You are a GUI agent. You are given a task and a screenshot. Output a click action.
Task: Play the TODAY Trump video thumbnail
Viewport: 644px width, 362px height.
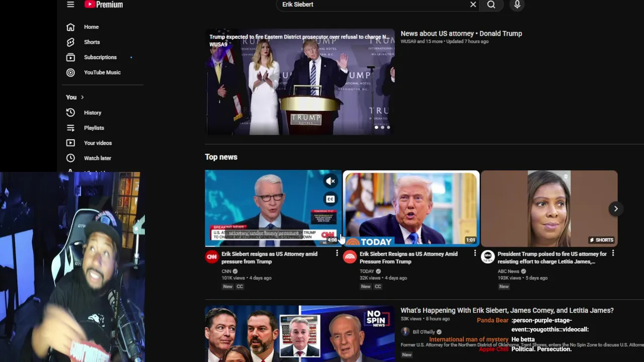[411, 208]
